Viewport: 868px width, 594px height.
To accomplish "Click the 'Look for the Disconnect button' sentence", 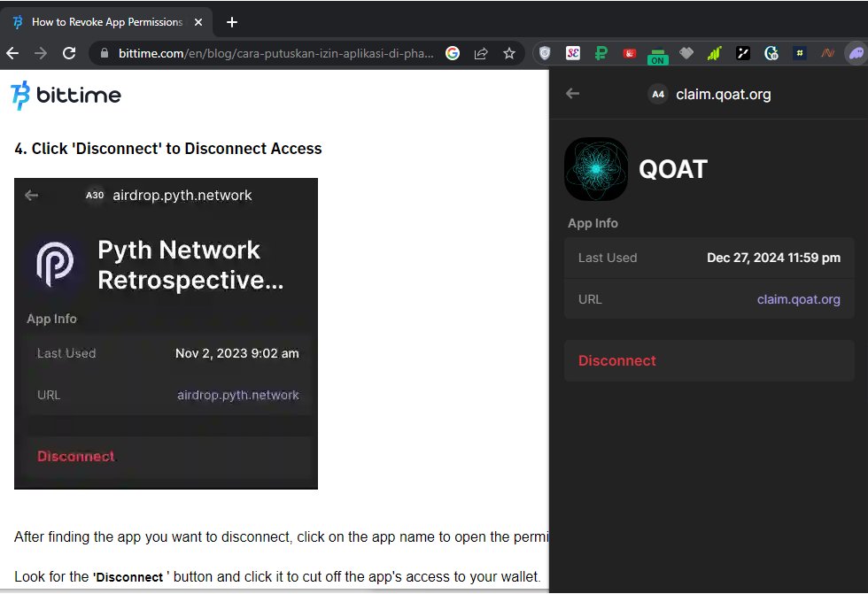I will (277, 576).
